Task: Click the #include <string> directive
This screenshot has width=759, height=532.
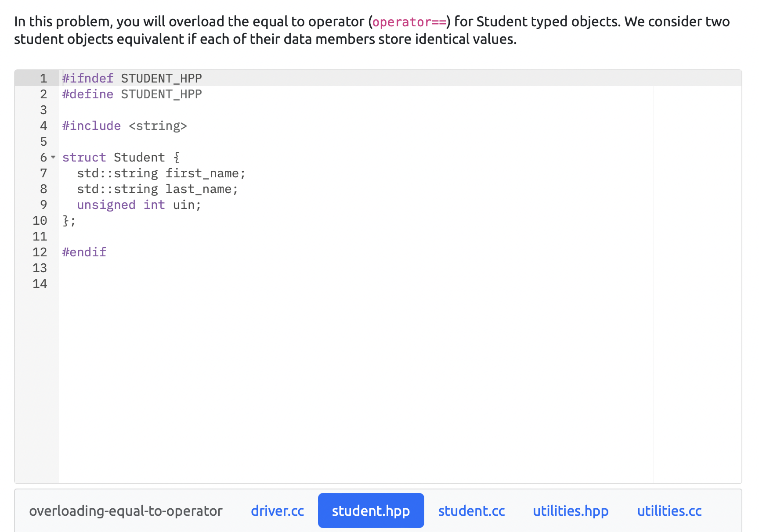Action: [x=124, y=126]
